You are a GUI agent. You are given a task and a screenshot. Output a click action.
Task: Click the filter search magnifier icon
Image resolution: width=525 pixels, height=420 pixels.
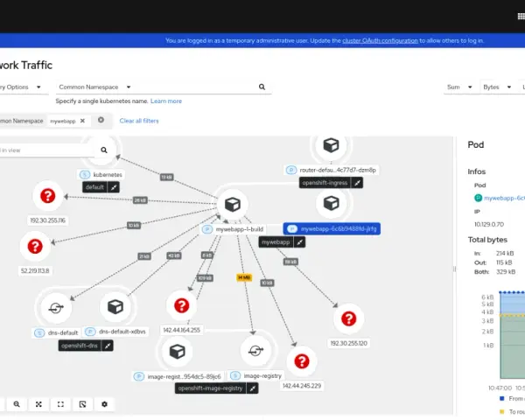click(x=262, y=87)
